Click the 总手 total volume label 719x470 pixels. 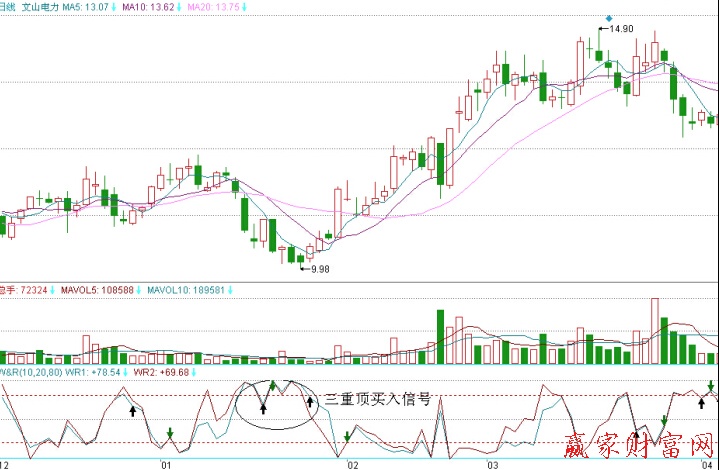8,290
